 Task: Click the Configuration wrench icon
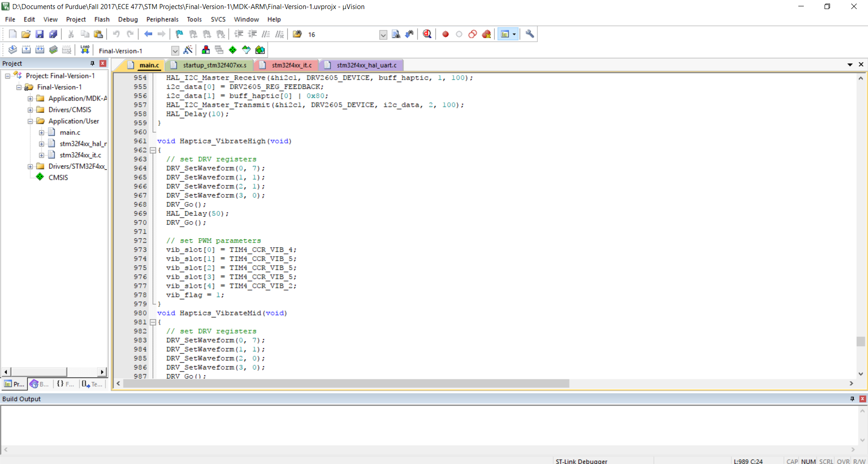530,34
